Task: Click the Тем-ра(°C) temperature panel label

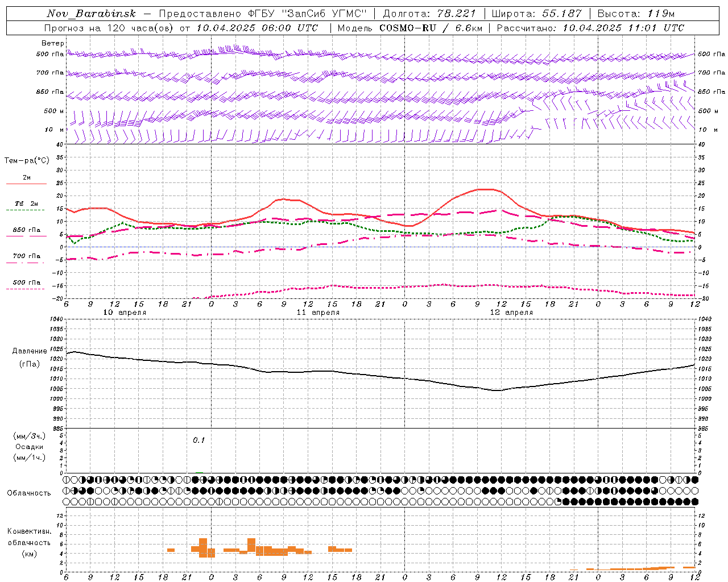Action: [27, 161]
